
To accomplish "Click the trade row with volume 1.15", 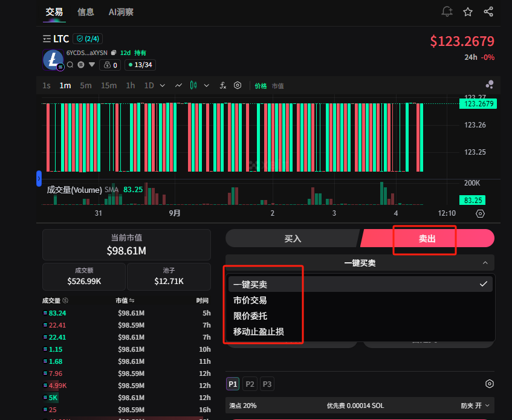I will (127, 349).
